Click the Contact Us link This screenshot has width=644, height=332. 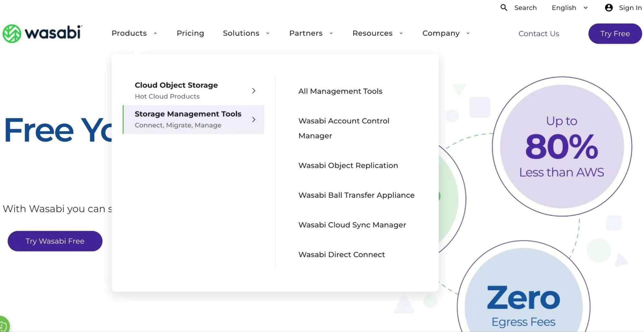(539, 33)
